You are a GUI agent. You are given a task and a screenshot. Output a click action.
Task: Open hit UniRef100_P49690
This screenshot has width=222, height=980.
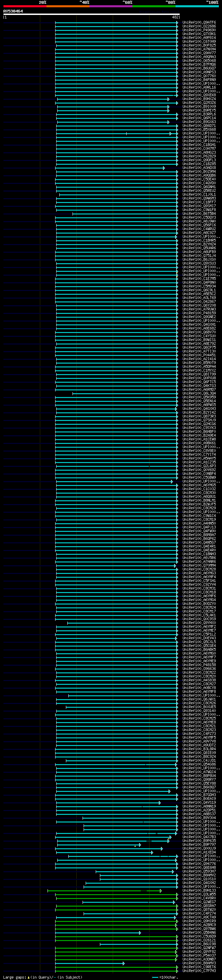pos(199,30)
